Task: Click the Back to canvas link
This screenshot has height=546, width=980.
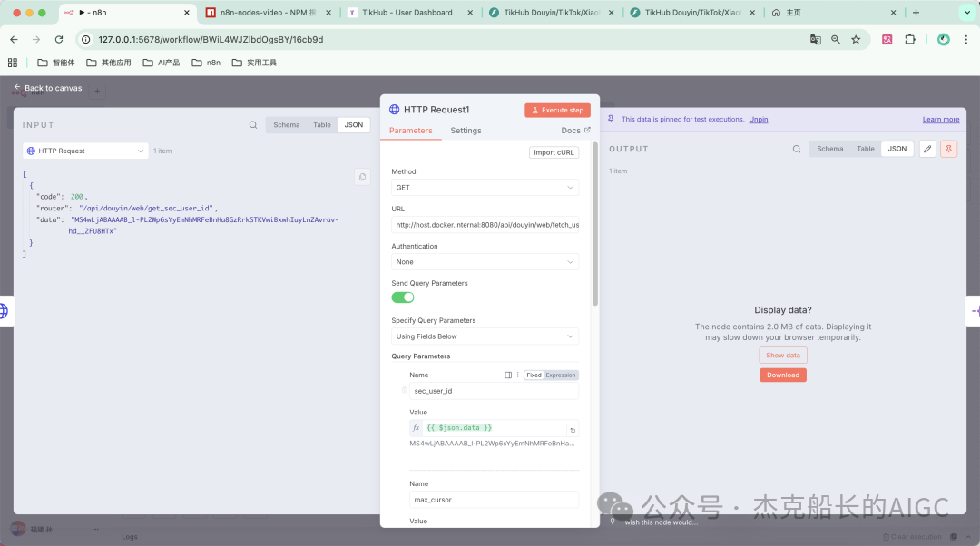Action: click(49, 88)
